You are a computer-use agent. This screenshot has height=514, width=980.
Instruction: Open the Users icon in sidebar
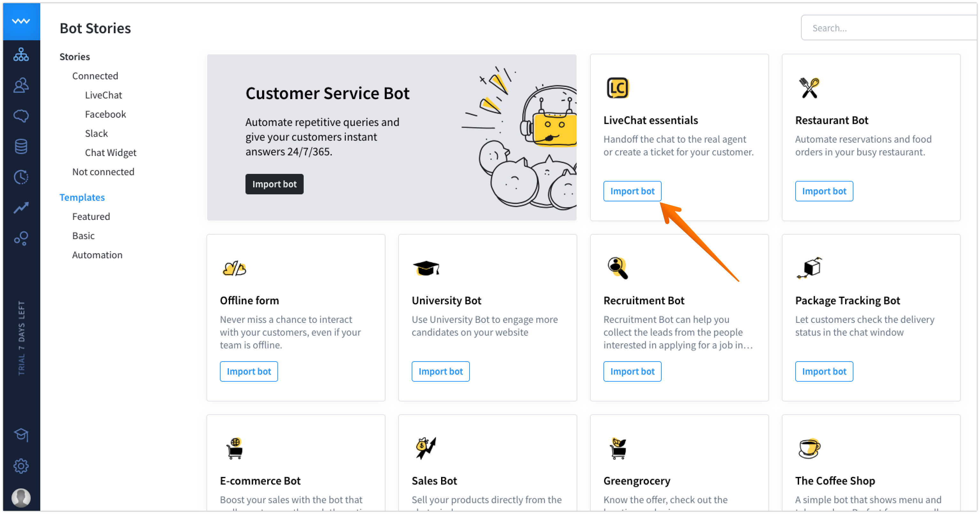point(21,85)
